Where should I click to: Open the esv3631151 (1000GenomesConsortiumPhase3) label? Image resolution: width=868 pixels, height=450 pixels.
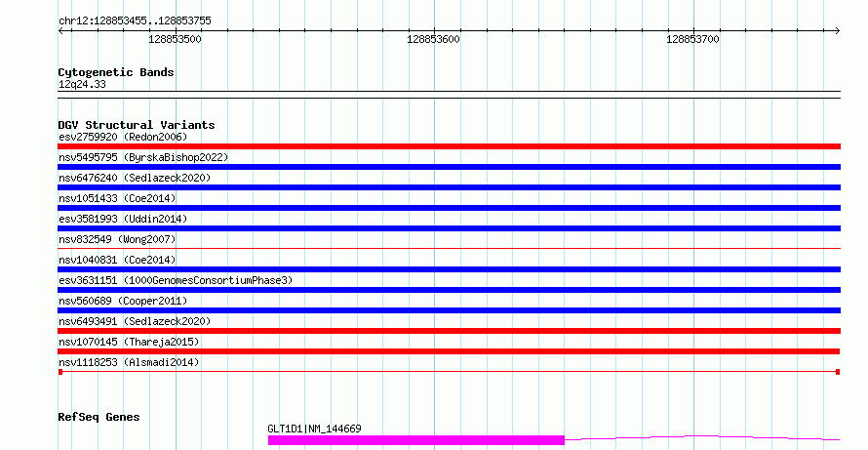[x=176, y=280]
